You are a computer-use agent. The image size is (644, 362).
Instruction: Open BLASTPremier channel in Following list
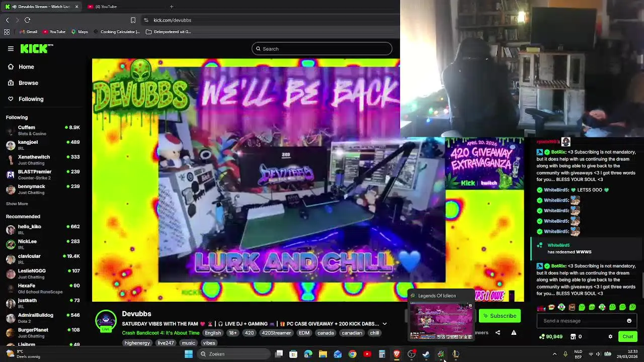pos(43,174)
